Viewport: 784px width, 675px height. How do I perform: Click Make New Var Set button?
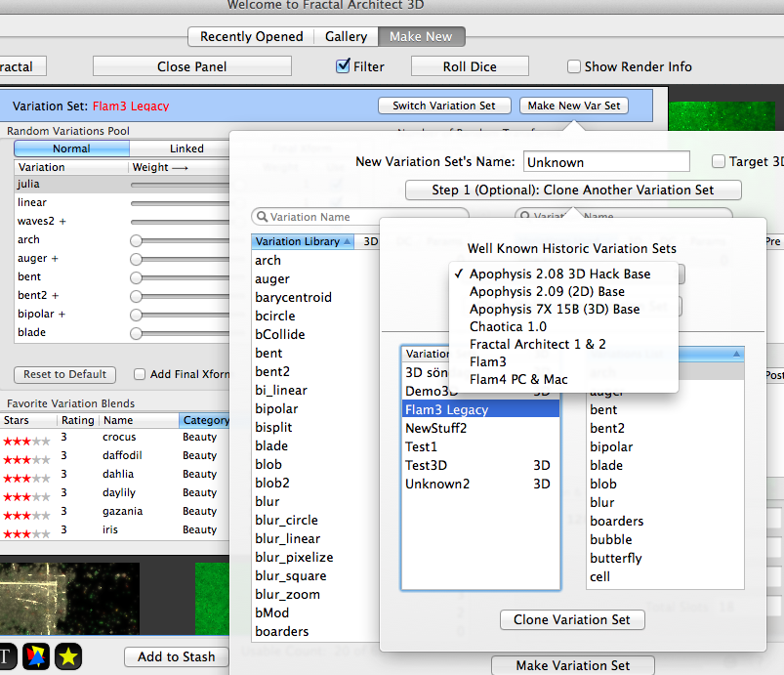pos(574,105)
